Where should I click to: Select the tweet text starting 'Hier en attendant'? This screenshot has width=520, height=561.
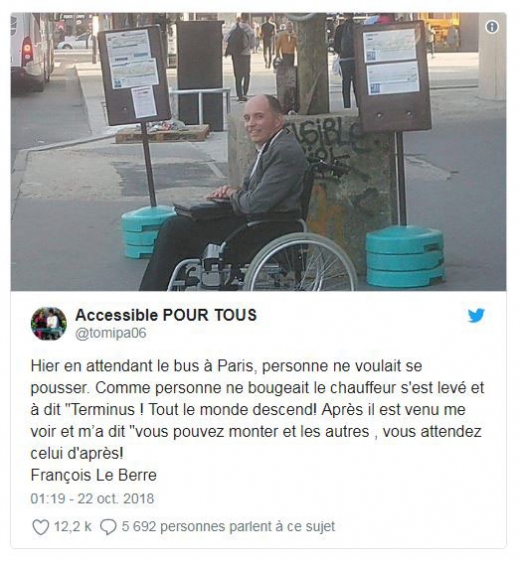257,410
